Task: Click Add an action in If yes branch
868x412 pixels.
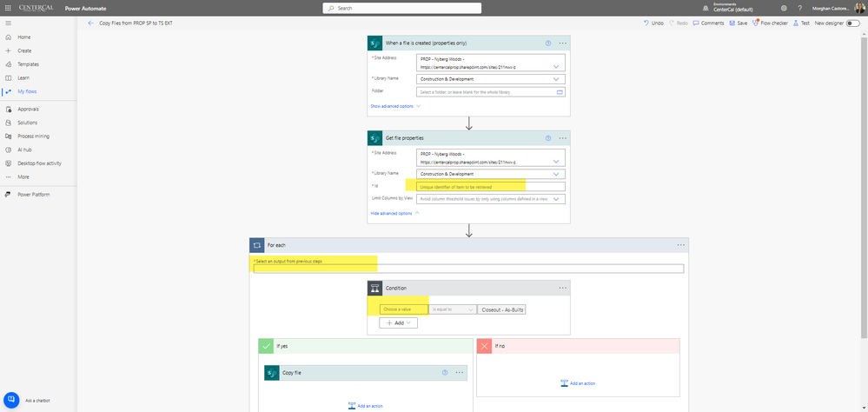Action: pos(365,406)
